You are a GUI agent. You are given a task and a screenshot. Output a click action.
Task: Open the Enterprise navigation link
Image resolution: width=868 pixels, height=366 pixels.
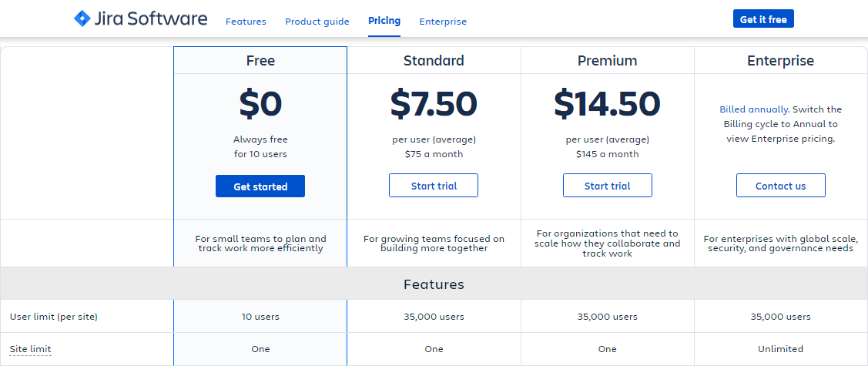click(443, 22)
